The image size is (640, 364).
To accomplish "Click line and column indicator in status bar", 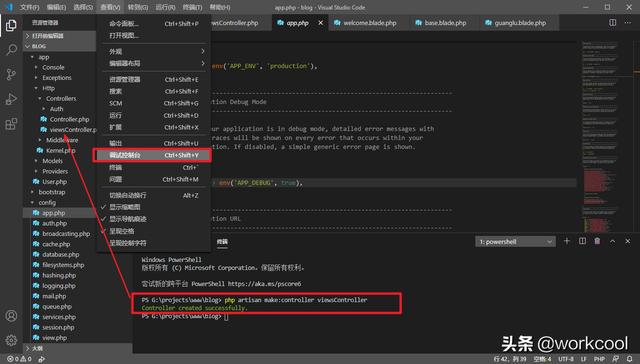I will coord(510,359).
